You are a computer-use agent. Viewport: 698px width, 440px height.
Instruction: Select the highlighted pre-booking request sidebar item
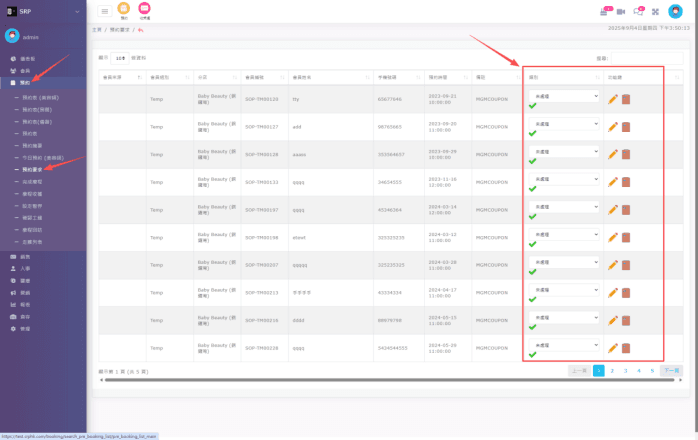33,170
